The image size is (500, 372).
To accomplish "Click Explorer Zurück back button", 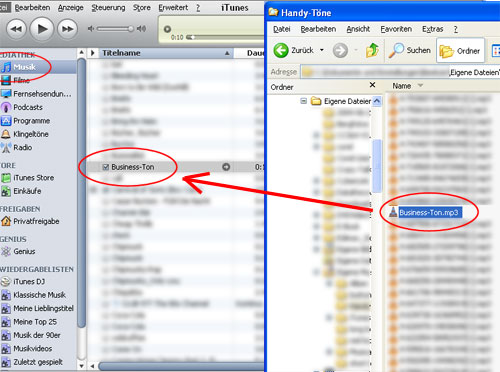I will pos(294,51).
